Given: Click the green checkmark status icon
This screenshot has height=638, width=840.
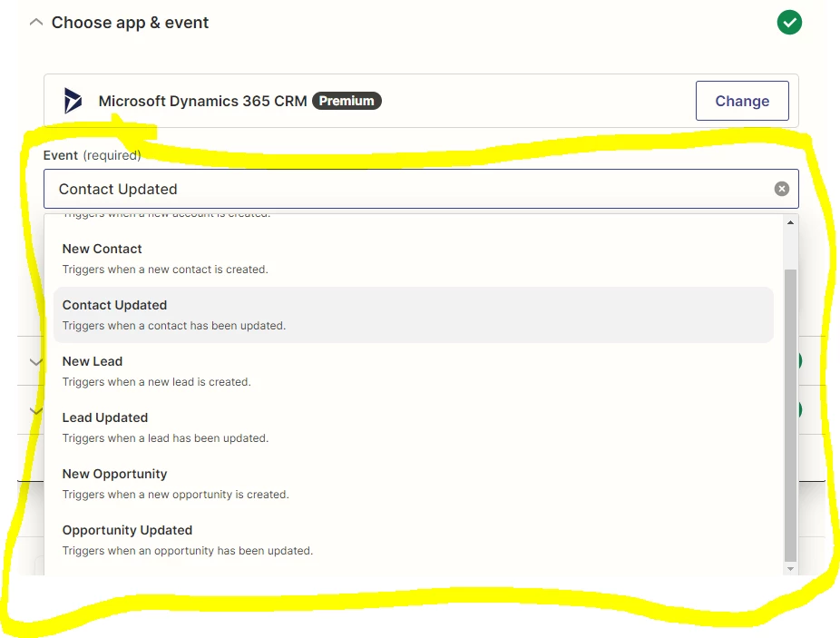Looking at the screenshot, I should pyautogui.click(x=789, y=23).
